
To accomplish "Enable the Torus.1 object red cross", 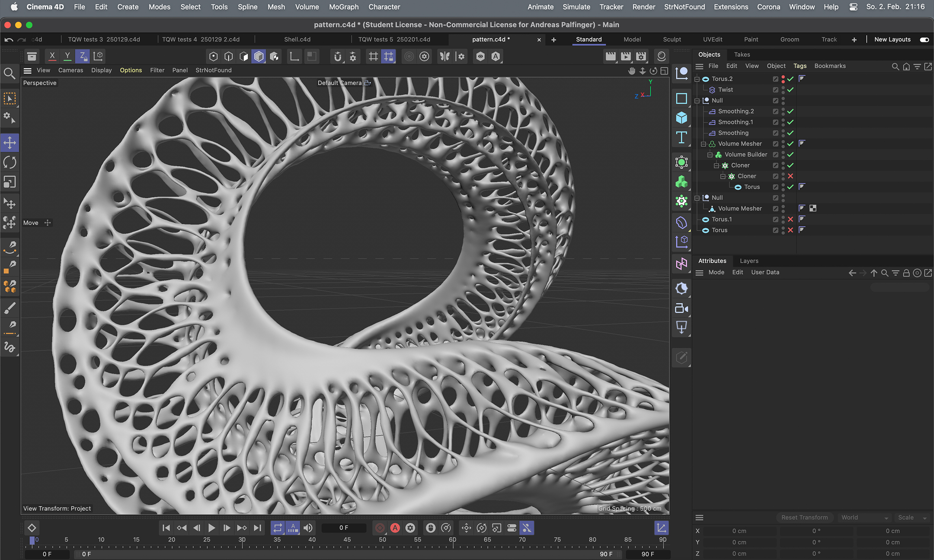I will click(790, 219).
